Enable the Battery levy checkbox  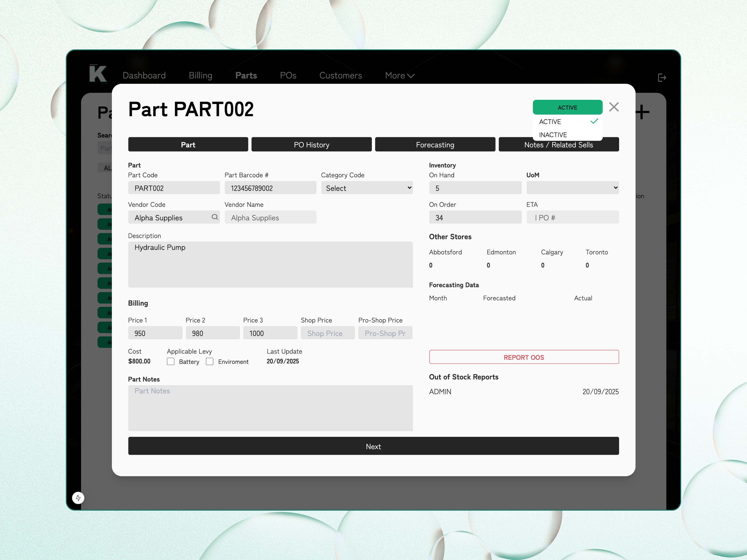(171, 361)
